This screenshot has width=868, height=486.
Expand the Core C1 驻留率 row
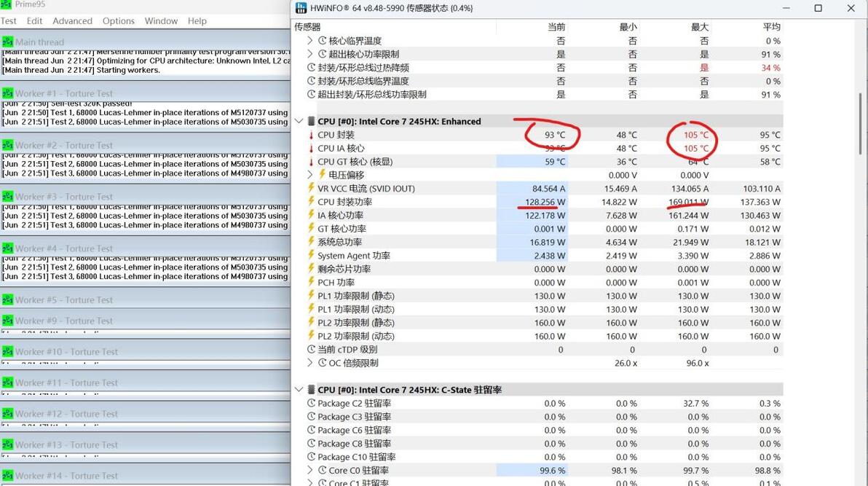(x=310, y=482)
